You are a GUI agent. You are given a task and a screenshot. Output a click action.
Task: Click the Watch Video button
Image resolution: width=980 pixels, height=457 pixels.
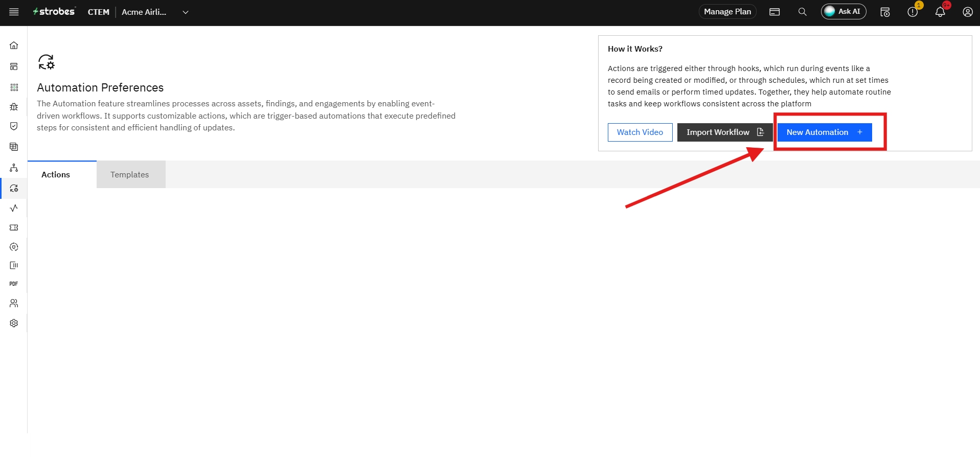[640, 132]
